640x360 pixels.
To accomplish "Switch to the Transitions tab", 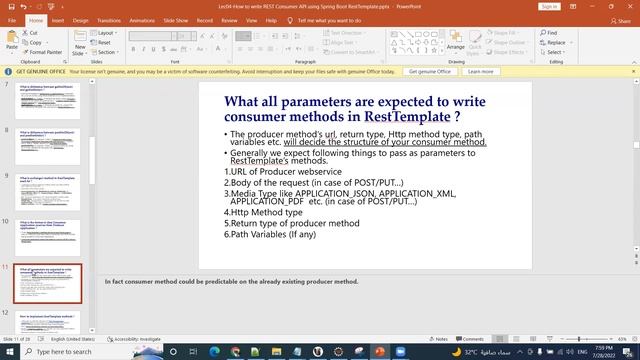I will (x=109, y=20).
